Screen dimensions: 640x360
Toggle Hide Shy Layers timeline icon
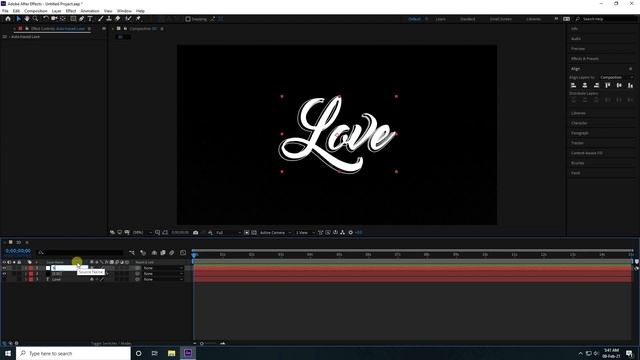pyautogui.click(x=154, y=253)
